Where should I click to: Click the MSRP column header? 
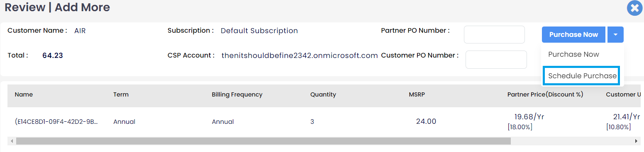[x=417, y=94]
